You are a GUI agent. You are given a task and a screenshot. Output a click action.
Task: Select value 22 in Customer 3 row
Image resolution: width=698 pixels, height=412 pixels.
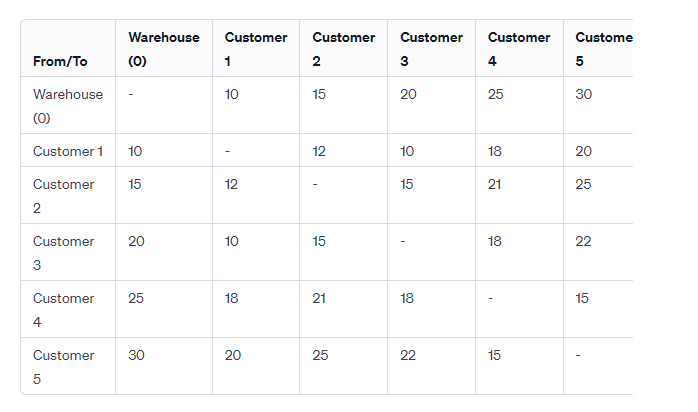coord(583,241)
